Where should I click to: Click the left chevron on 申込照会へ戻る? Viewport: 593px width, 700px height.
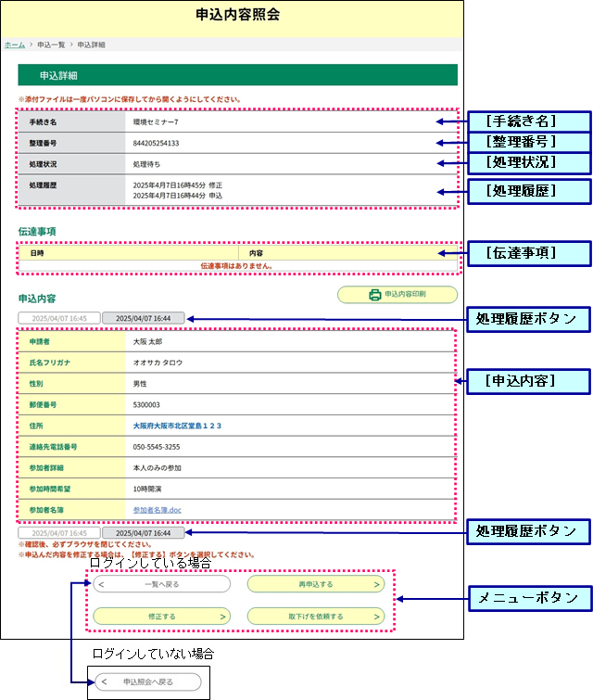(104, 682)
